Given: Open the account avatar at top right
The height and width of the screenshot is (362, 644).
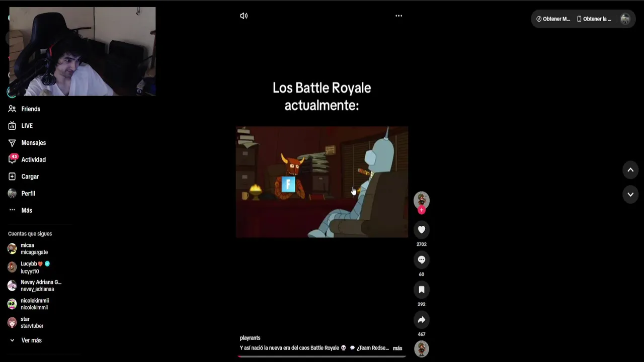Looking at the screenshot, I should (x=625, y=19).
